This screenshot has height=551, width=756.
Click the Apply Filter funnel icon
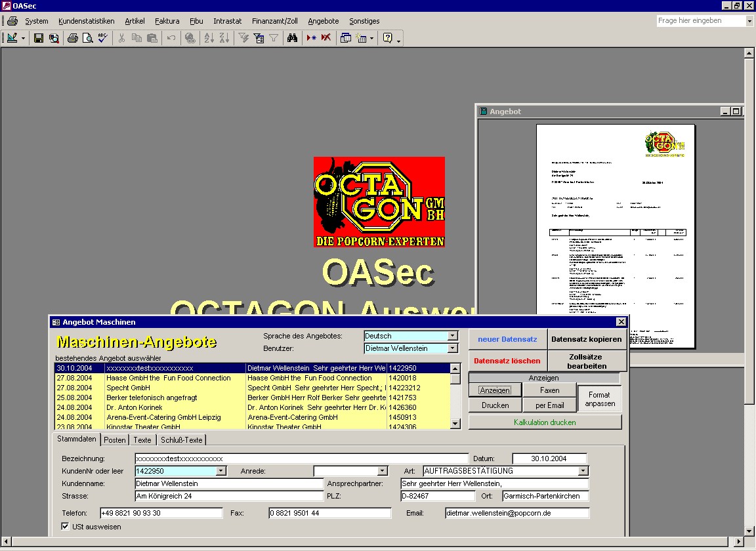tap(274, 38)
